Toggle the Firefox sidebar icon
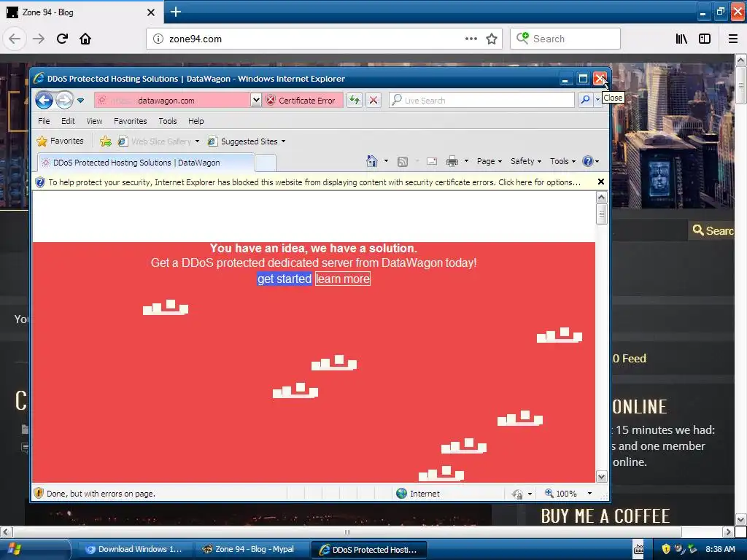747x560 pixels. pyautogui.click(x=705, y=39)
